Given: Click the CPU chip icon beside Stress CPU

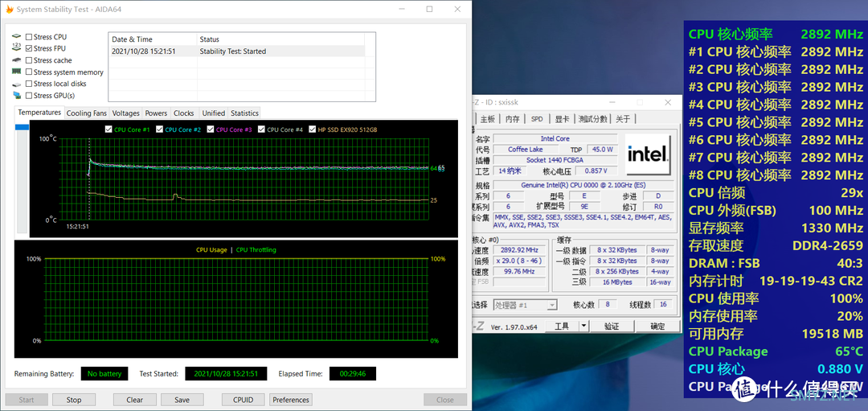Looking at the screenshot, I should pyautogui.click(x=17, y=36).
